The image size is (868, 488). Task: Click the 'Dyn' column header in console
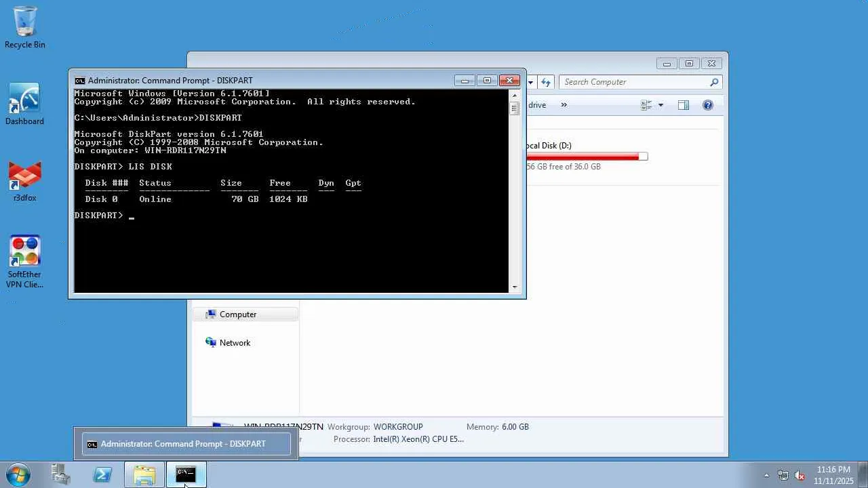(326, 183)
